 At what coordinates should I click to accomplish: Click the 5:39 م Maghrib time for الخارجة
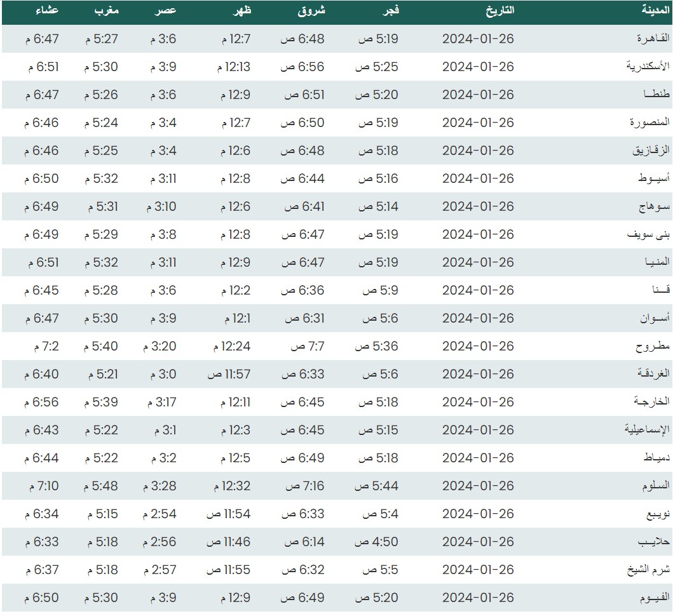tap(102, 402)
